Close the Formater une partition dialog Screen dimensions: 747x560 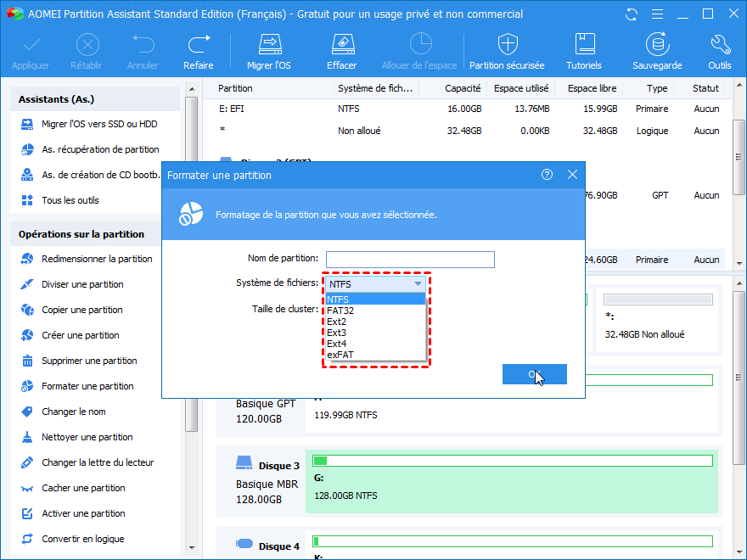point(572,175)
